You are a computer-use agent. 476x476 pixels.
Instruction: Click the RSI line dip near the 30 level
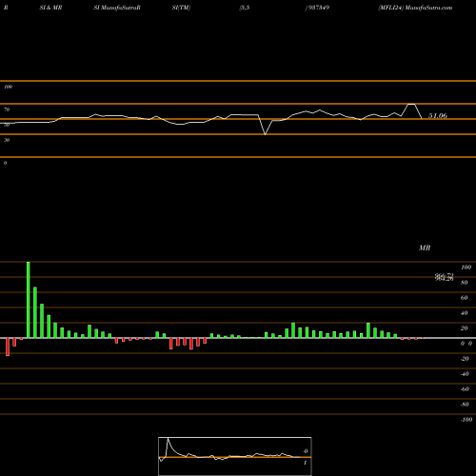(266, 134)
